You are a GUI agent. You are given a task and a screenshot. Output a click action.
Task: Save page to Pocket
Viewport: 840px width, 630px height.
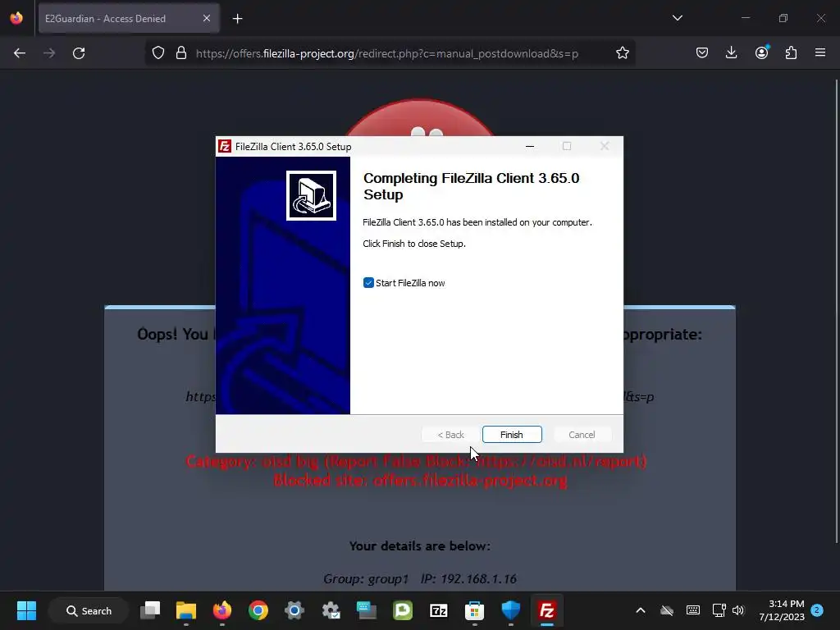(702, 52)
